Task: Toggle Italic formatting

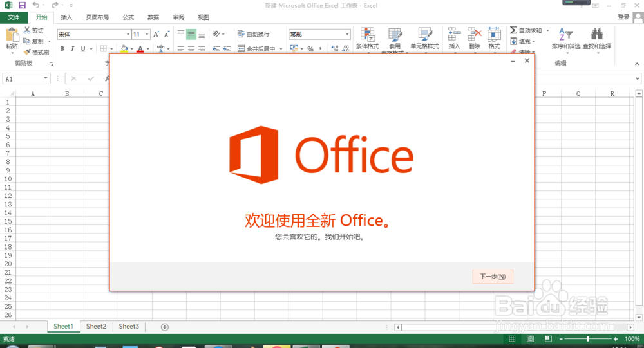Action: point(72,48)
